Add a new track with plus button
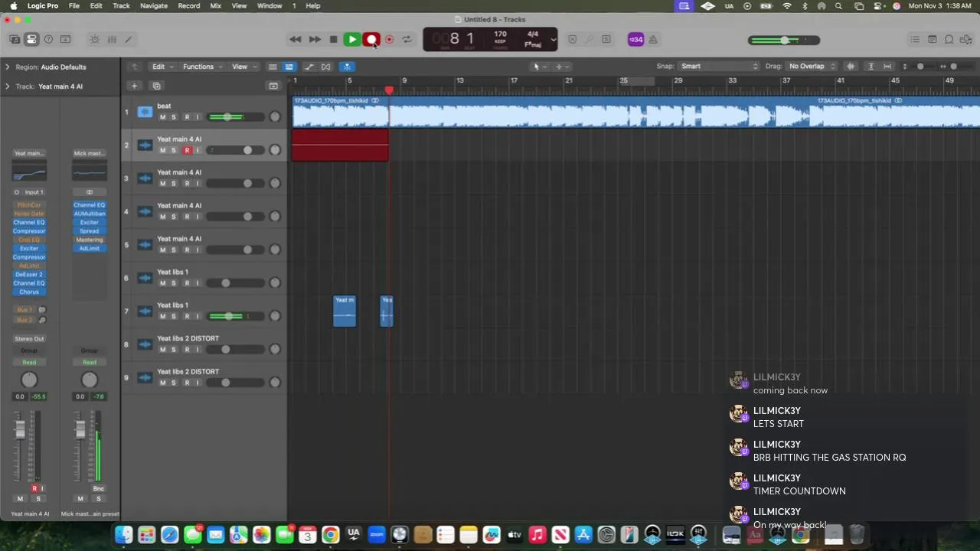Screen dimensions: 980x551 point(134,86)
